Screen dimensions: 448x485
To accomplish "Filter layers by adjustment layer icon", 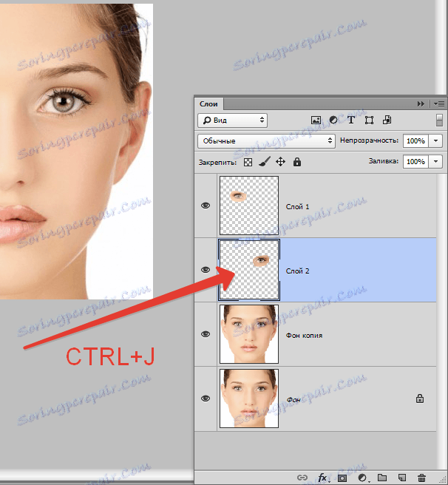I will [333, 120].
